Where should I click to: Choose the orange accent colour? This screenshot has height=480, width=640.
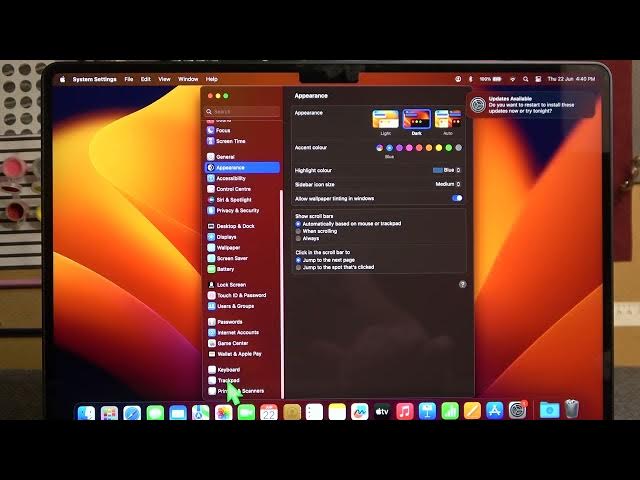click(429, 148)
